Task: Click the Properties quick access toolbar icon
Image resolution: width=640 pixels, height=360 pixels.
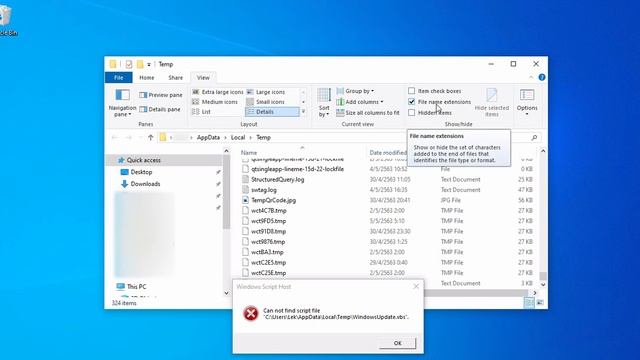Action: click(x=129, y=64)
